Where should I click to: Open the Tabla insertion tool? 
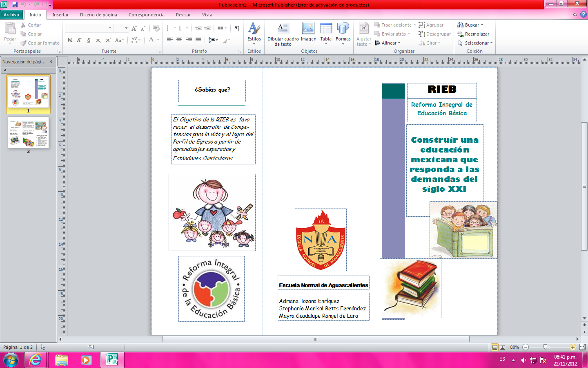tap(325, 32)
